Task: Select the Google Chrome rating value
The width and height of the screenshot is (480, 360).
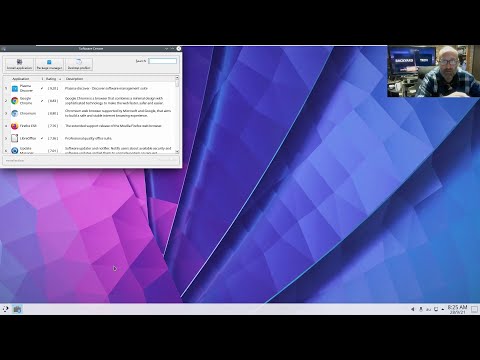Action: 53,101
